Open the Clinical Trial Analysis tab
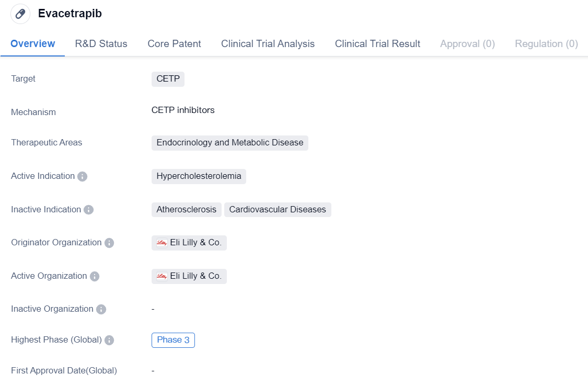Screen dimensions: 588x386 click(x=268, y=44)
